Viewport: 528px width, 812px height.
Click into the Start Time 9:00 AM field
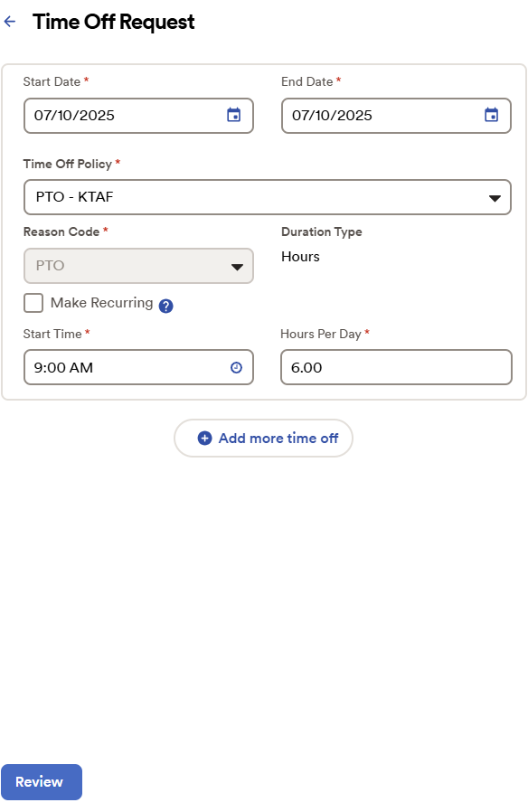tap(138, 367)
